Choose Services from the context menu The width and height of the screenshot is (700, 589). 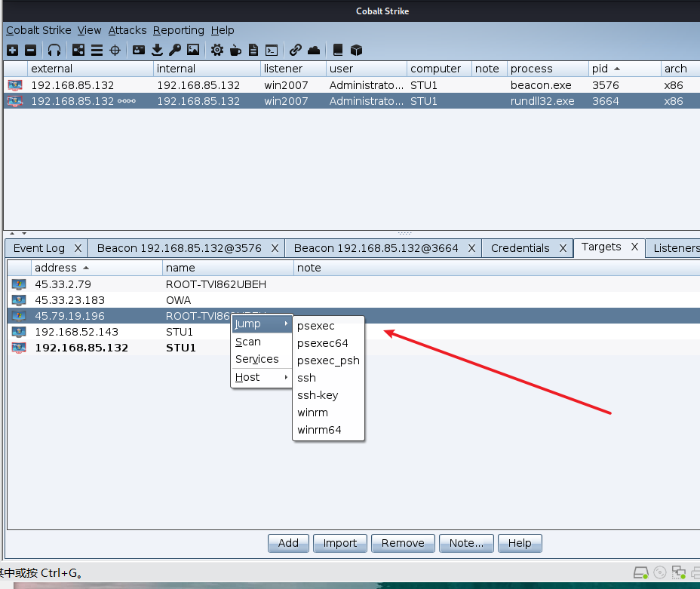tap(262, 359)
